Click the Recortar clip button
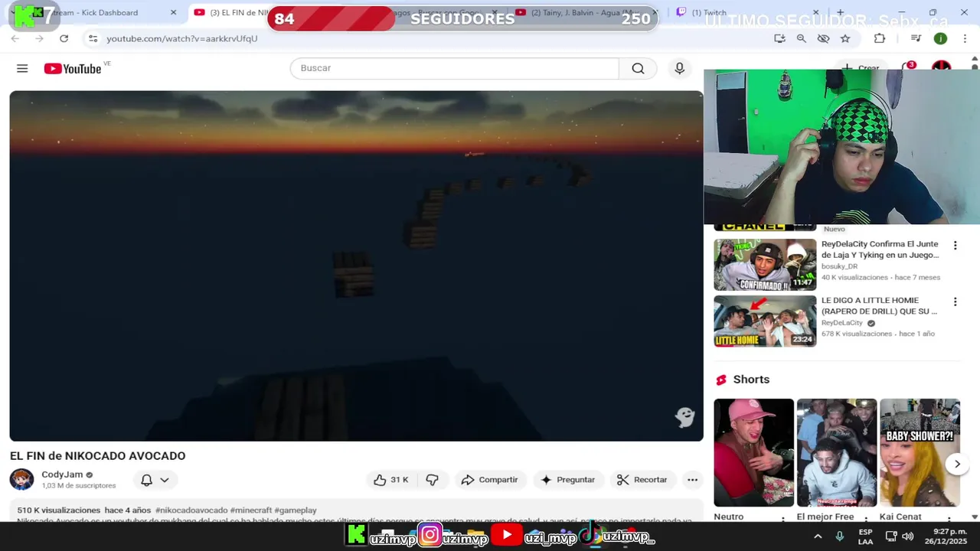Image resolution: width=980 pixels, height=551 pixels. click(642, 480)
